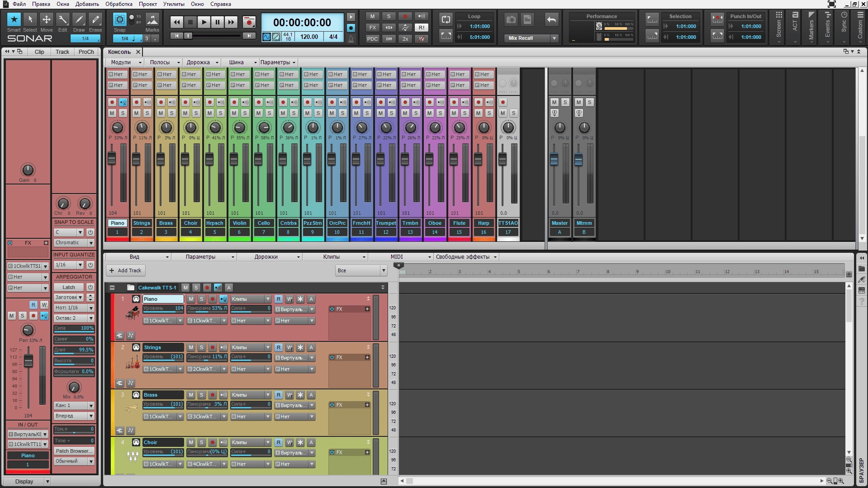
Task: Open Клипы edit filter on Piano track
Action: pyautogui.click(x=251, y=299)
